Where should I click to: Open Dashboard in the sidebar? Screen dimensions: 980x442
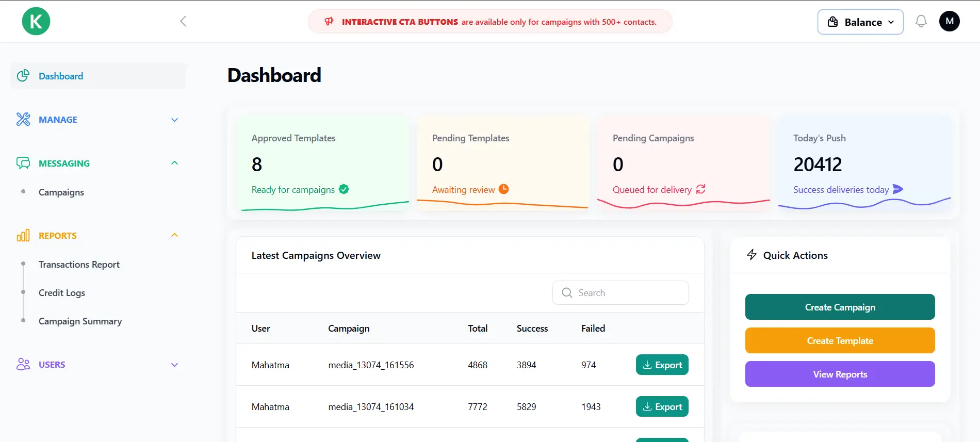[x=98, y=76]
